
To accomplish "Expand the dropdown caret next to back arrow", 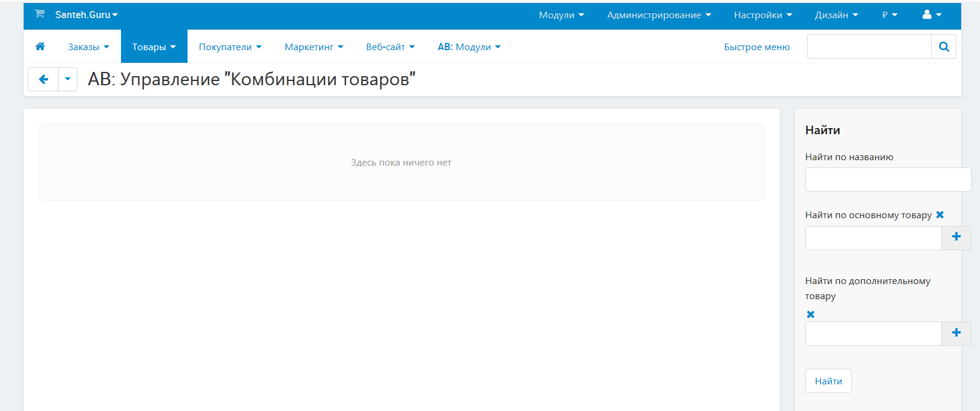I will (68, 79).
